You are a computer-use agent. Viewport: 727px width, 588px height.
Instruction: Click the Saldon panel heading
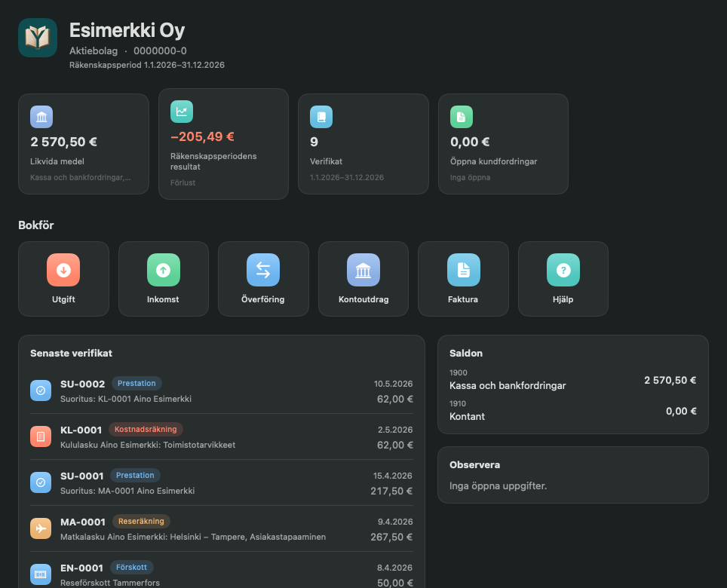coord(466,353)
